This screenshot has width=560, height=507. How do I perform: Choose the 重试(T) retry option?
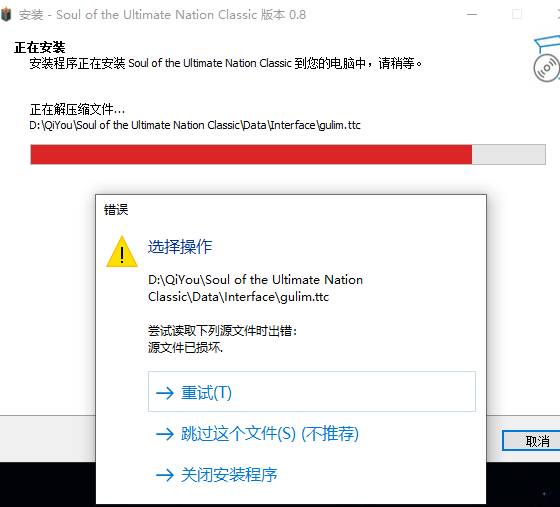(312, 392)
